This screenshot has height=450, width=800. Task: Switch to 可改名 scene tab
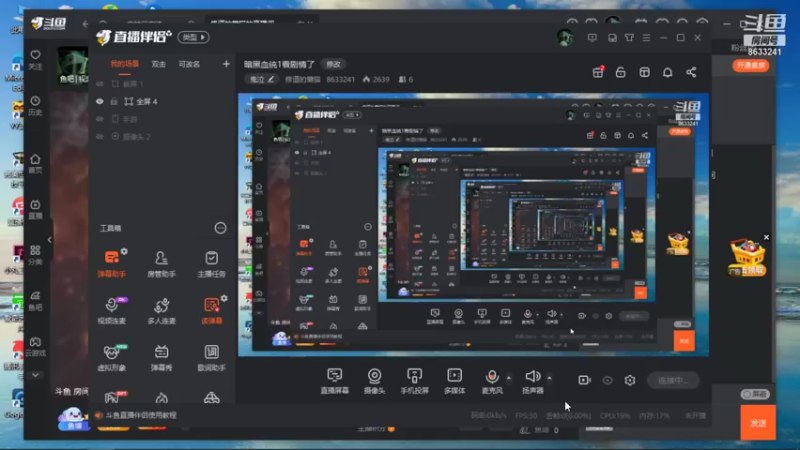pyautogui.click(x=189, y=64)
